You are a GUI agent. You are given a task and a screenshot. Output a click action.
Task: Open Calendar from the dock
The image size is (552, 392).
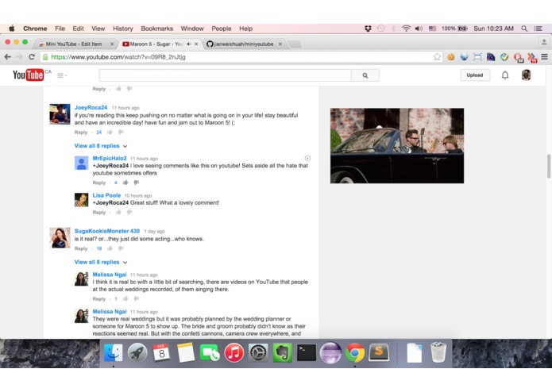coord(161,352)
